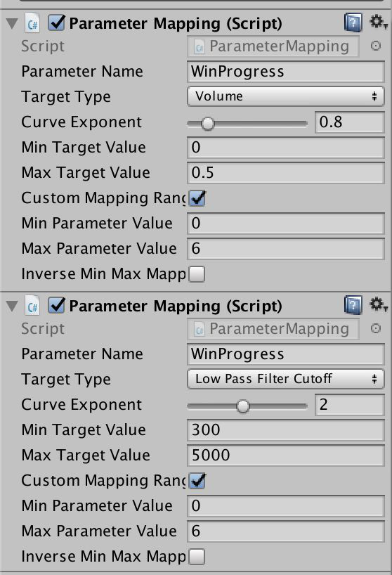Disable the first Parameter Mapping component checkbox
The height and width of the screenshot is (575, 392).
click(x=57, y=22)
